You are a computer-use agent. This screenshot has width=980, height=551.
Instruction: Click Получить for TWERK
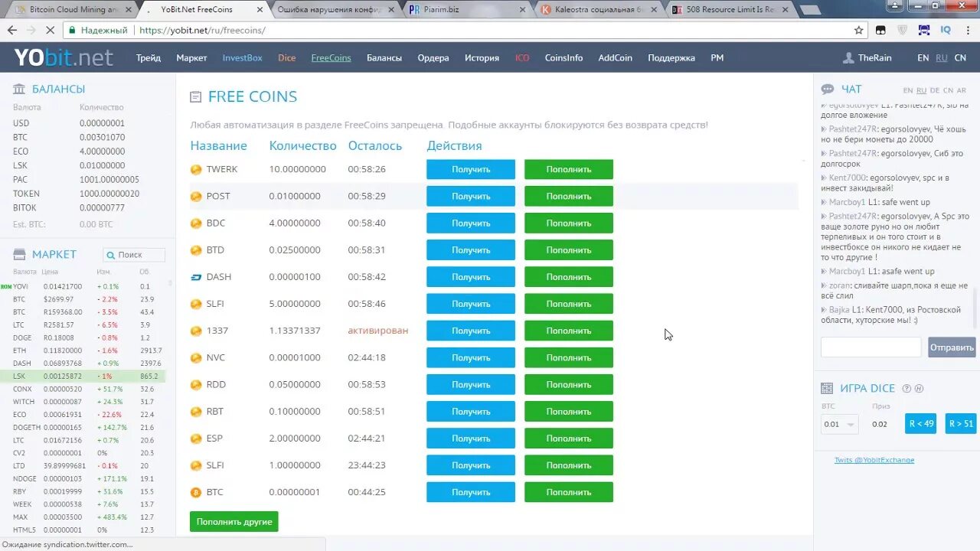(471, 169)
